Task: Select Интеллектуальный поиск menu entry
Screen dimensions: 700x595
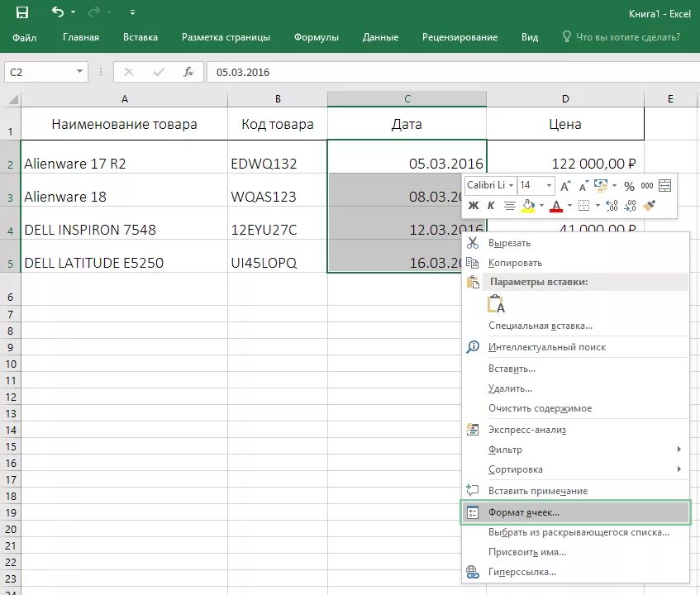Action: [576, 347]
